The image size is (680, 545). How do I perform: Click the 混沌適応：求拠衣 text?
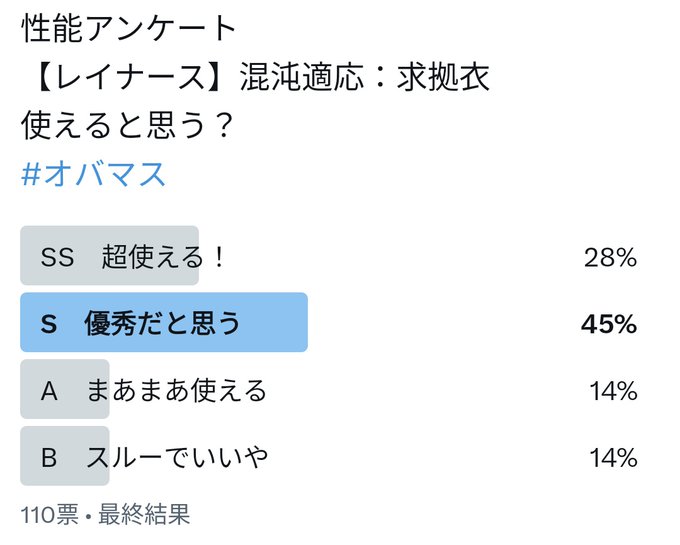point(365,77)
